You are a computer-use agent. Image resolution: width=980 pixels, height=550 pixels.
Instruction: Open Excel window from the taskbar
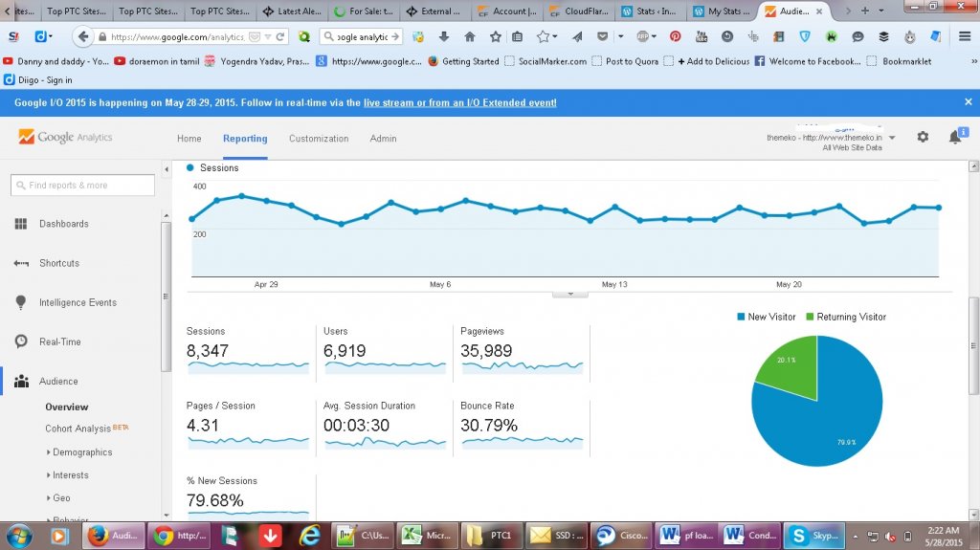point(428,536)
